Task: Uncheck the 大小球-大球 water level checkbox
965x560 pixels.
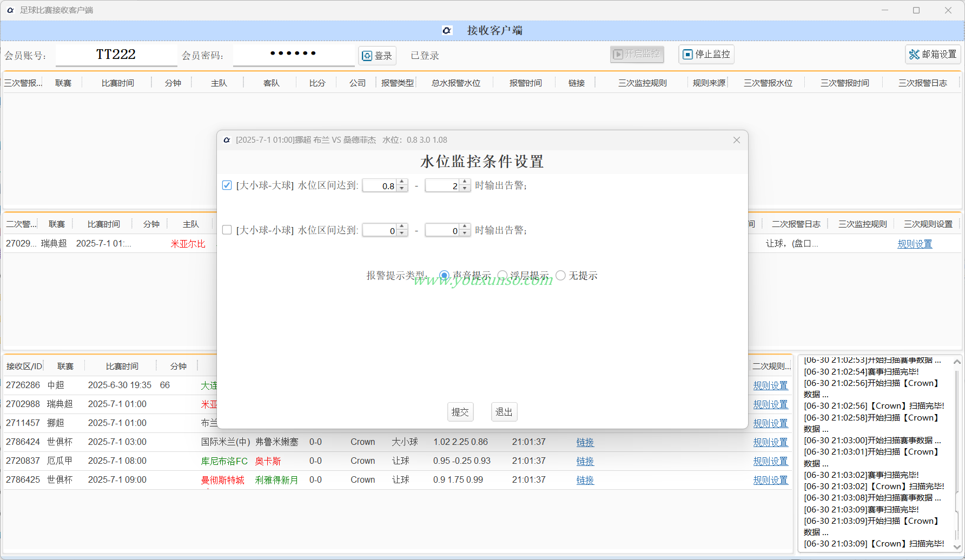Action: click(227, 185)
